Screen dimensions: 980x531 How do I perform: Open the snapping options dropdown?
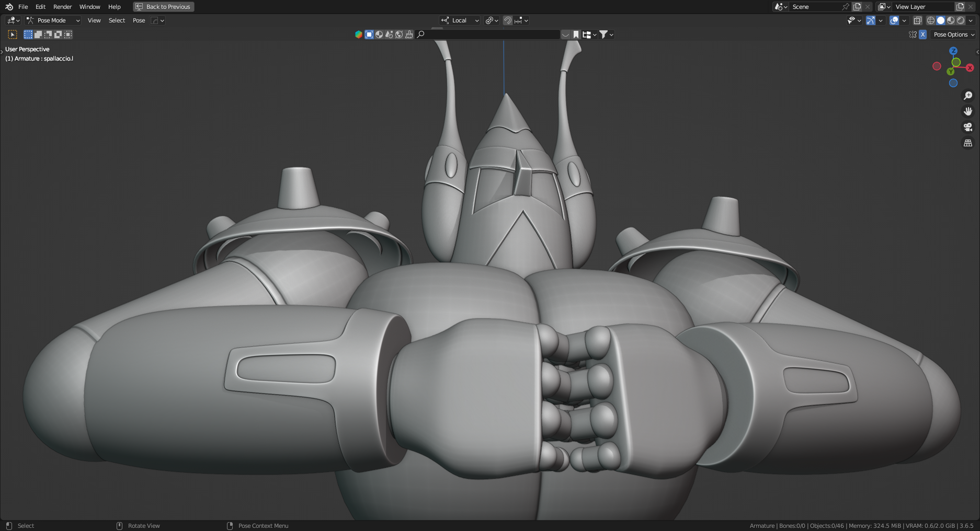click(521, 20)
